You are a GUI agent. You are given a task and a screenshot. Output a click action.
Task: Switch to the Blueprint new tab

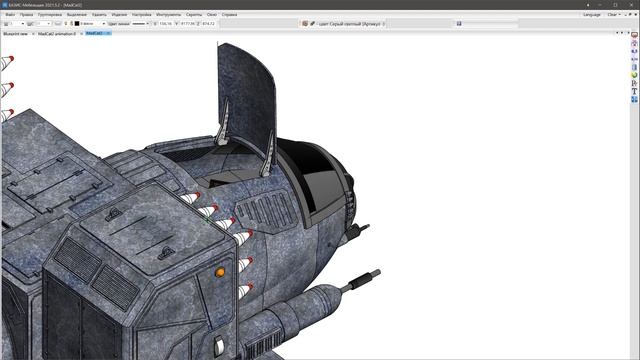pos(15,34)
